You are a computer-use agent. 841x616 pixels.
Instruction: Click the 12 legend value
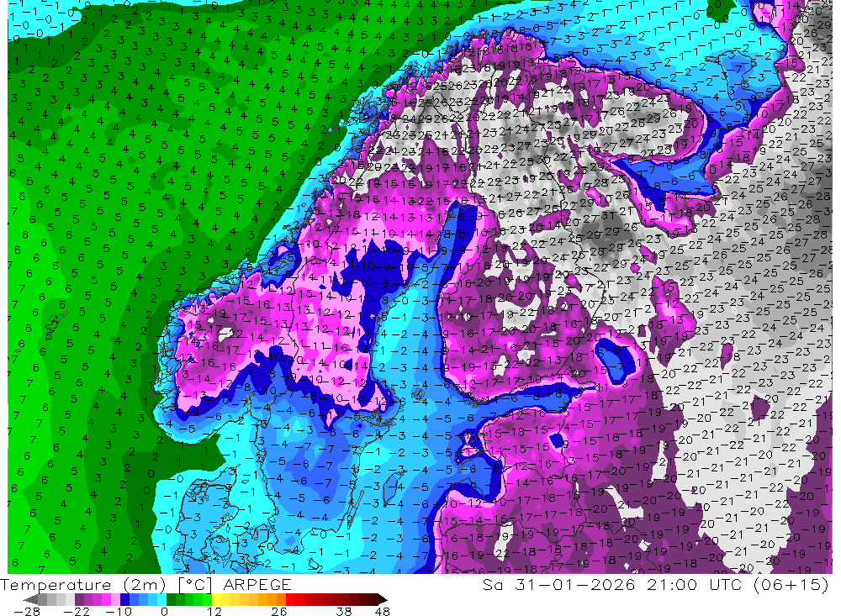[214, 611]
